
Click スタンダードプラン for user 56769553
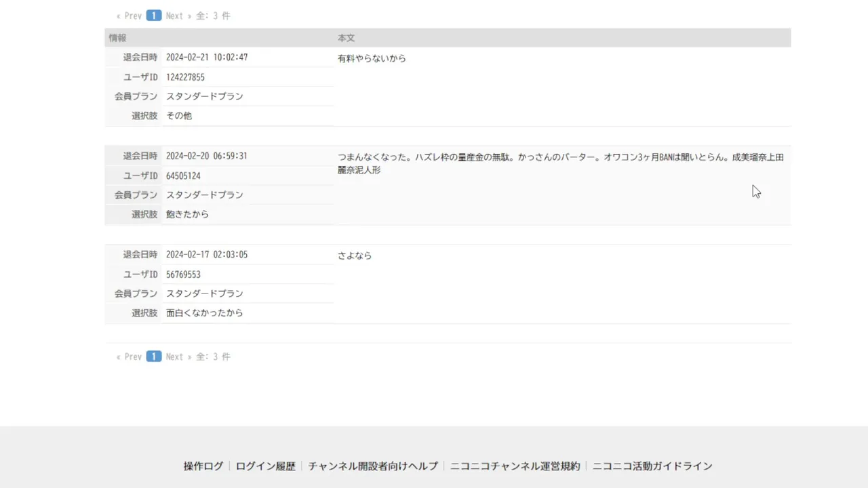pyautogui.click(x=205, y=293)
